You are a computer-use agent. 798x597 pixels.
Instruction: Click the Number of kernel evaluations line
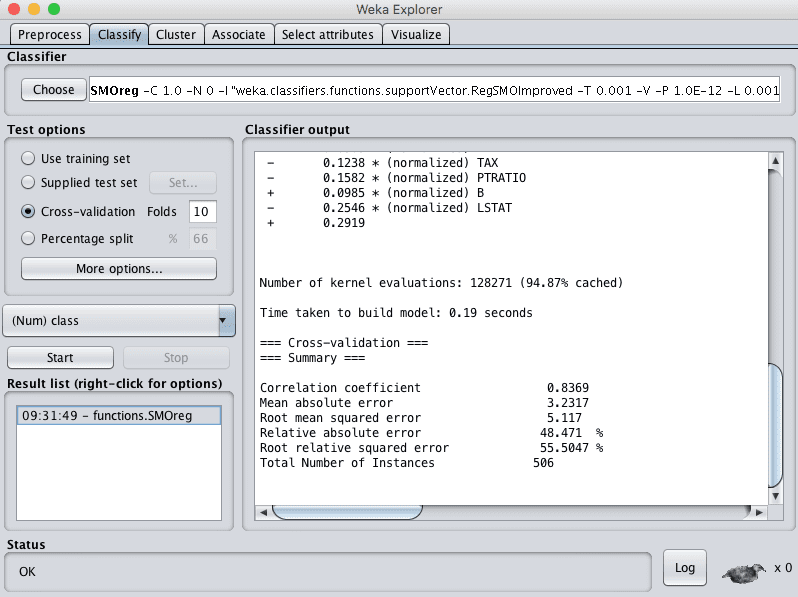441,282
